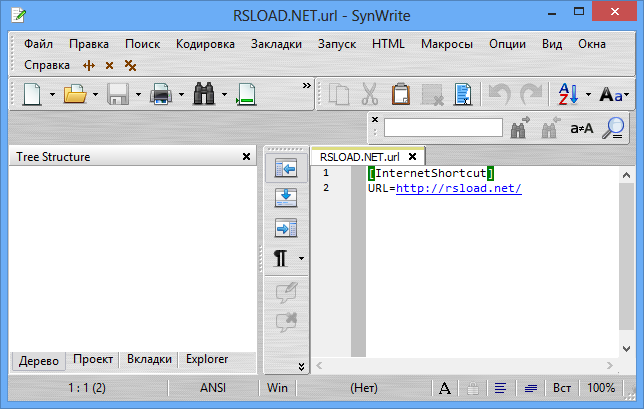This screenshot has height=409, width=644.
Task: Open the Макросы menu
Action: click(x=447, y=44)
